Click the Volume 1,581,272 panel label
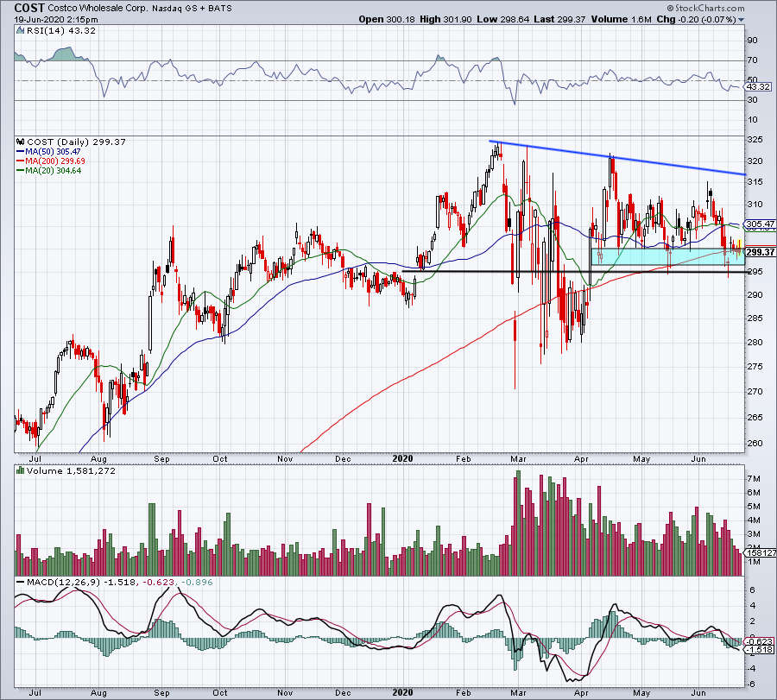 (71, 470)
